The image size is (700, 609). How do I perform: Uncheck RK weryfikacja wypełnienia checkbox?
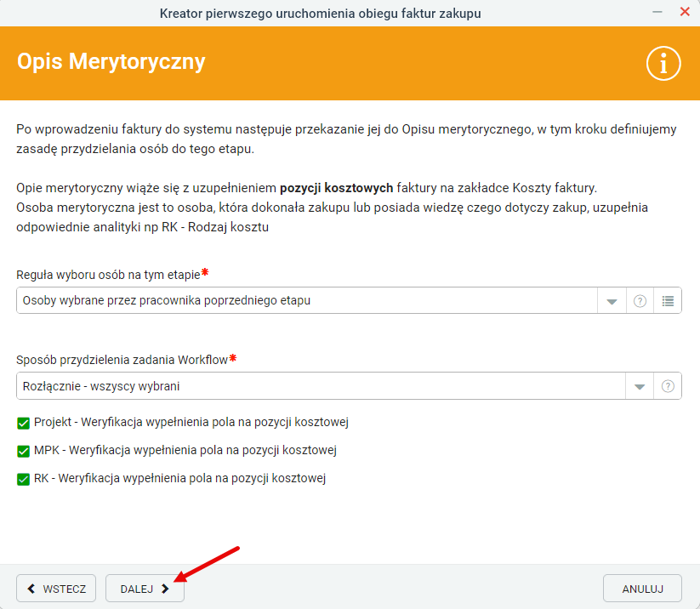click(23, 479)
